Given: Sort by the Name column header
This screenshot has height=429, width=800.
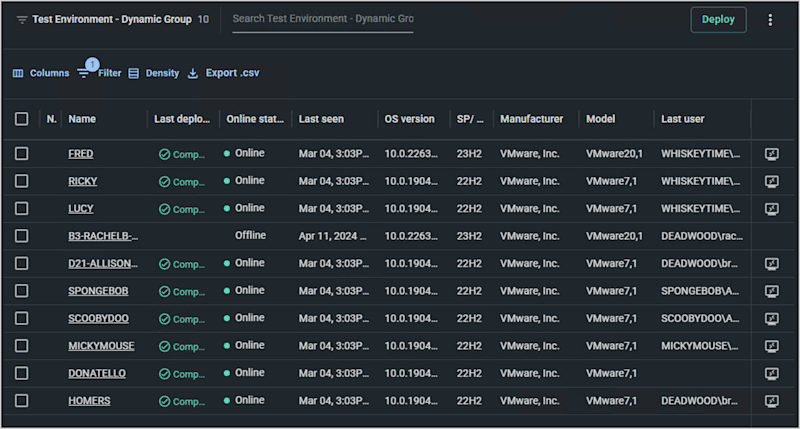Looking at the screenshot, I should (x=82, y=119).
